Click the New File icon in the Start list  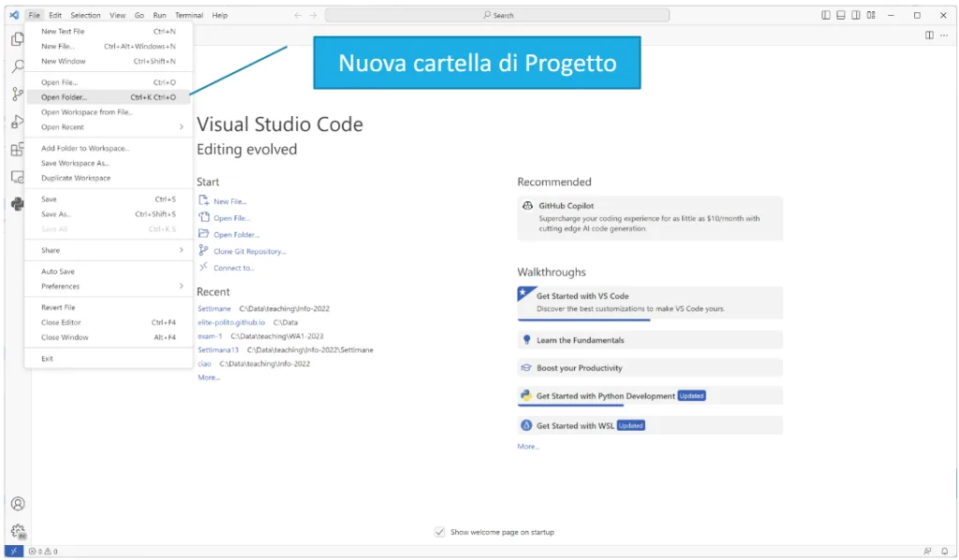[x=203, y=200]
